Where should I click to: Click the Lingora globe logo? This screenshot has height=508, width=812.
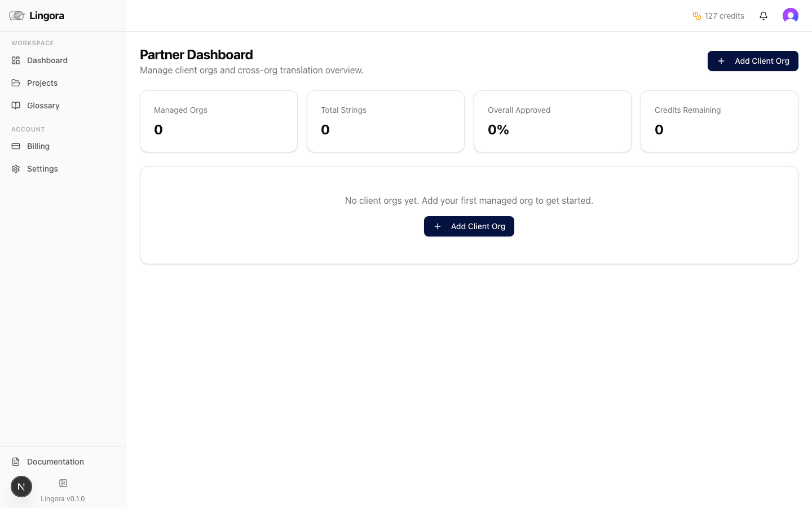(x=16, y=15)
